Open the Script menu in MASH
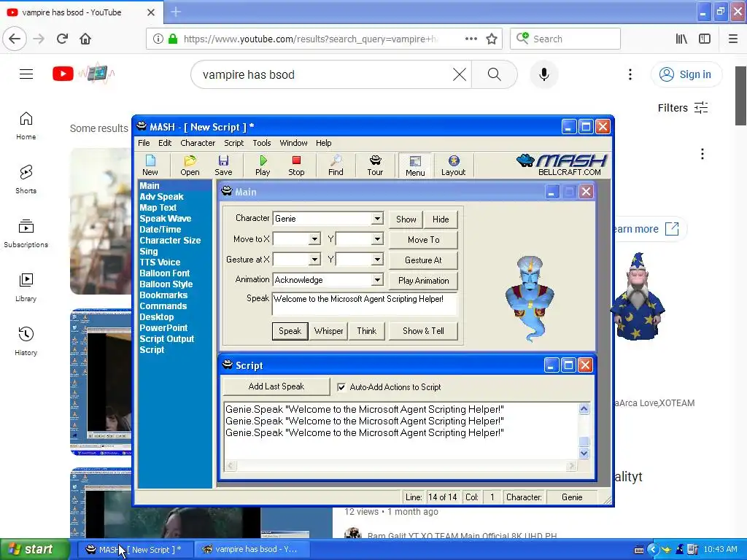747x560 pixels. coord(234,143)
